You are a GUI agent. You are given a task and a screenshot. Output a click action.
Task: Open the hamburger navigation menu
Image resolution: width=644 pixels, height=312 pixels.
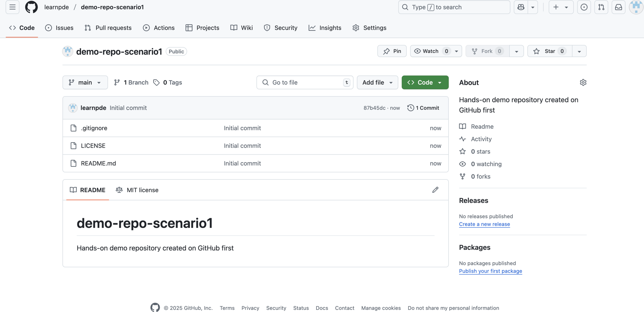pyautogui.click(x=12, y=7)
